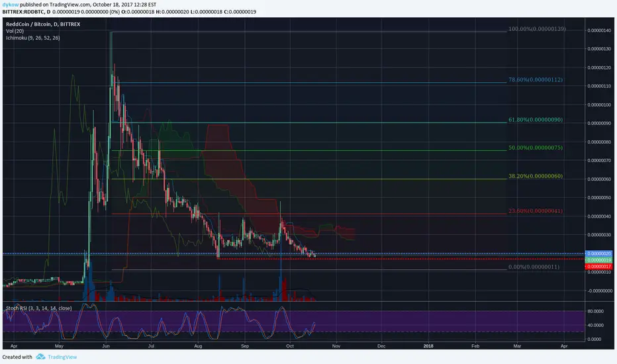Click the 2018 label on time axis
This screenshot has height=364, width=617.
tap(428, 346)
